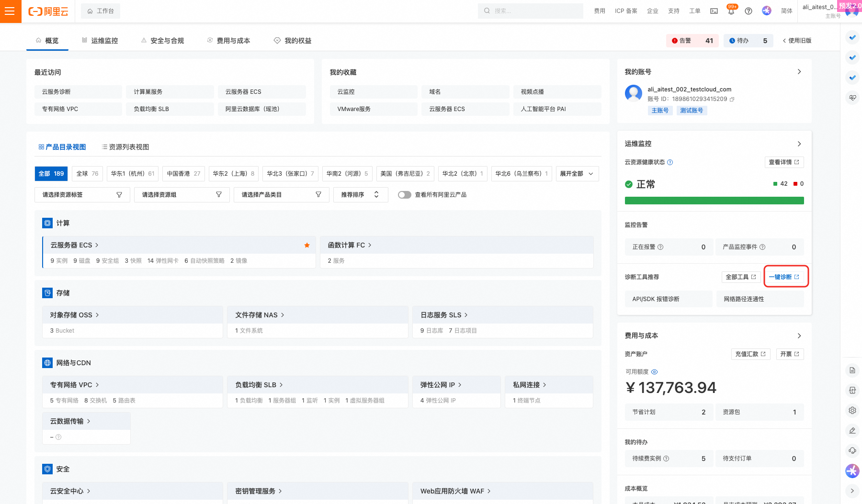Image resolution: width=862 pixels, height=504 pixels.
Task: Open 云服务诊断 from recent visits
Action: 78,92
